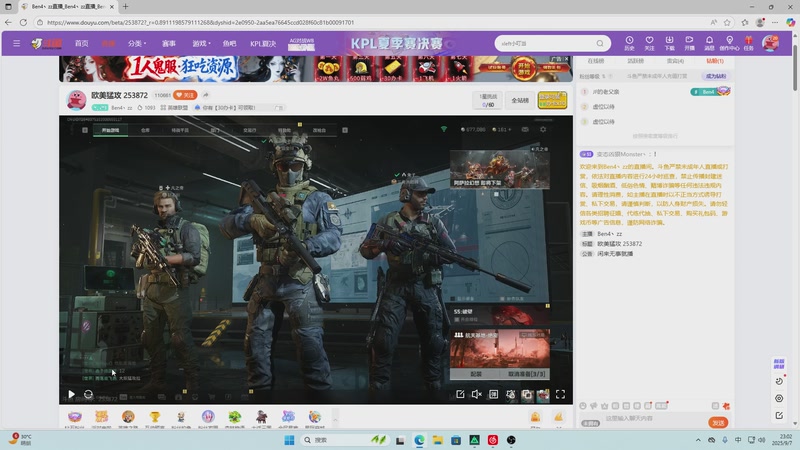This screenshot has height=450, width=800.
Task: Click the video refresh icon
Action: click(x=88, y=394)
